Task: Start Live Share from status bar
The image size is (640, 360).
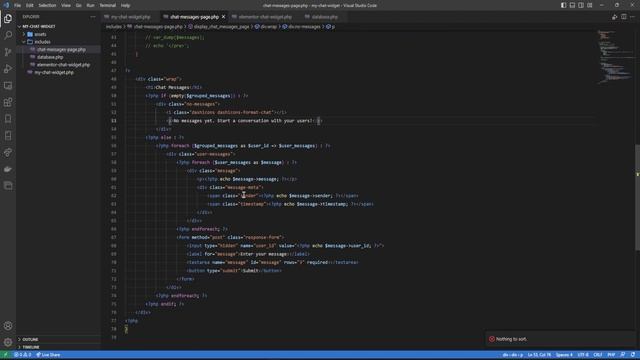Action: tap(48, 355)
